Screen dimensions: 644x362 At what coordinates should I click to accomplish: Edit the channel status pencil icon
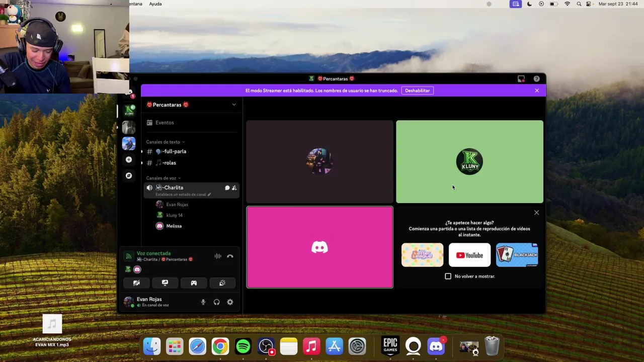pos(209,195)
